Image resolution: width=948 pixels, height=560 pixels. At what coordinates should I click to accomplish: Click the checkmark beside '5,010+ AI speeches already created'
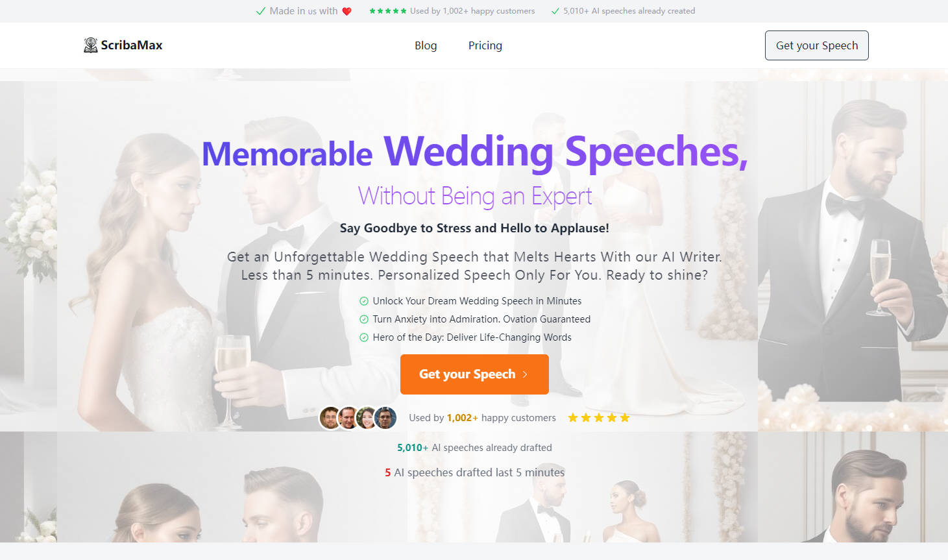pos(555,11)
